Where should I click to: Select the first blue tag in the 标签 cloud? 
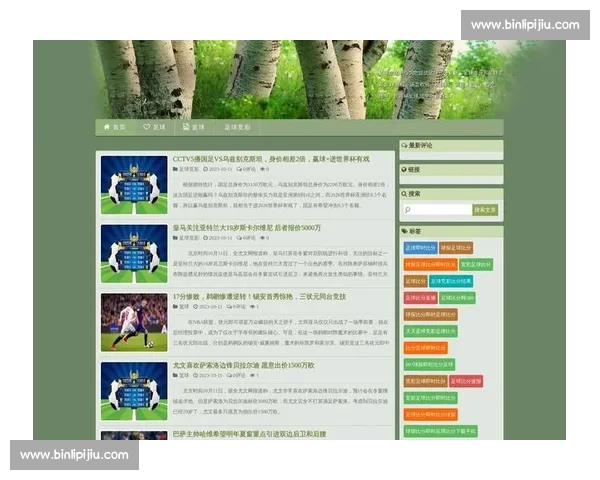click(x=420, y=247)
